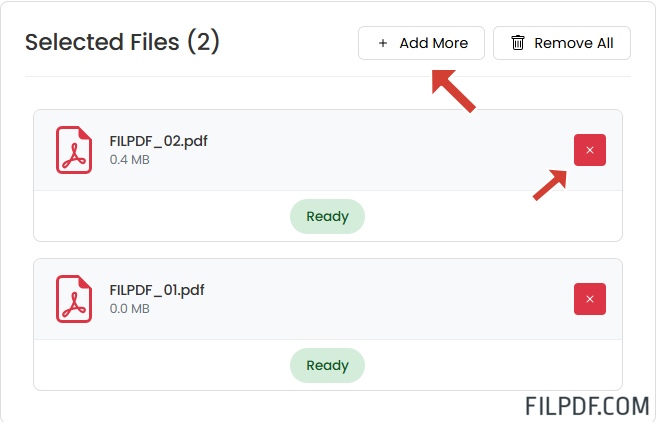Image resolution: width=658 pixels, height=422 pixels.
Task: Click the red arrow pointing at Add More
Action: (453, 91)
